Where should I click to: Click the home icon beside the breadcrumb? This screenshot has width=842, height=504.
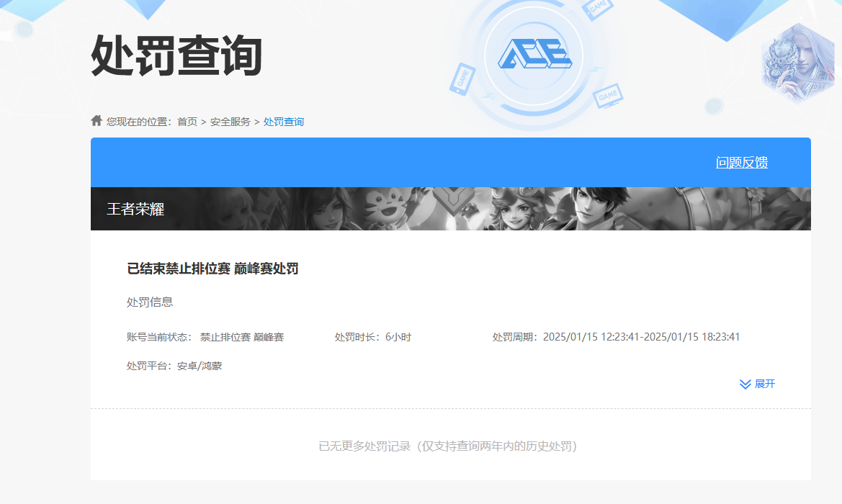[96, 120]
